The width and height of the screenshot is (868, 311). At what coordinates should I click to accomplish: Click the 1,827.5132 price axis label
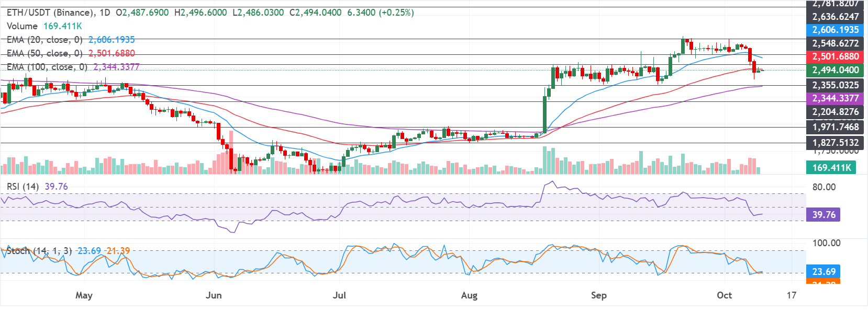[x=836, y=143]
